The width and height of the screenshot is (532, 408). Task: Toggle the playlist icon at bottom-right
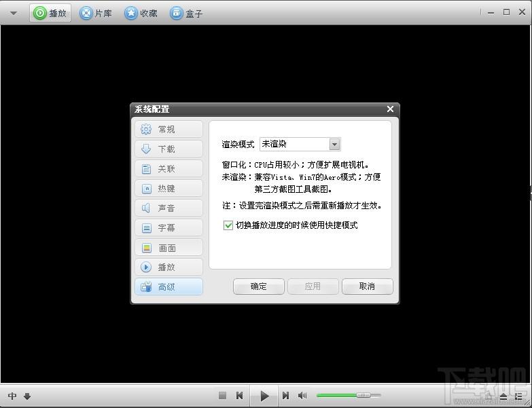coord(519,396)
